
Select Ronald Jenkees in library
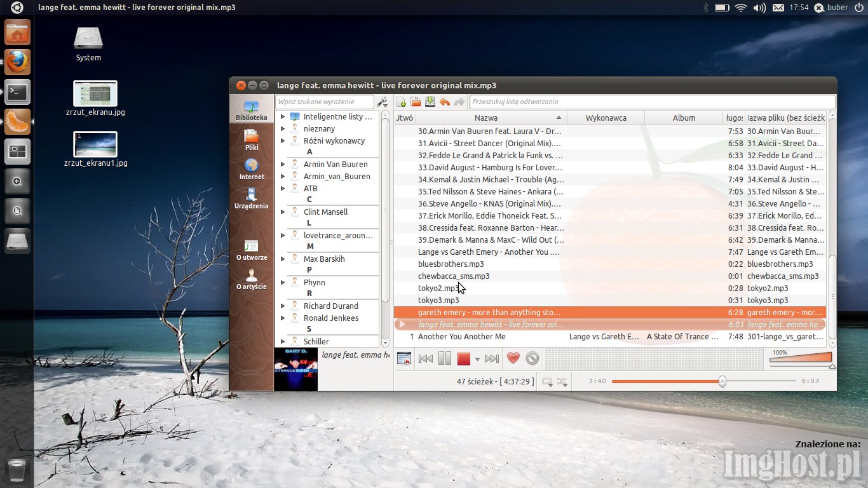point(331,318)
